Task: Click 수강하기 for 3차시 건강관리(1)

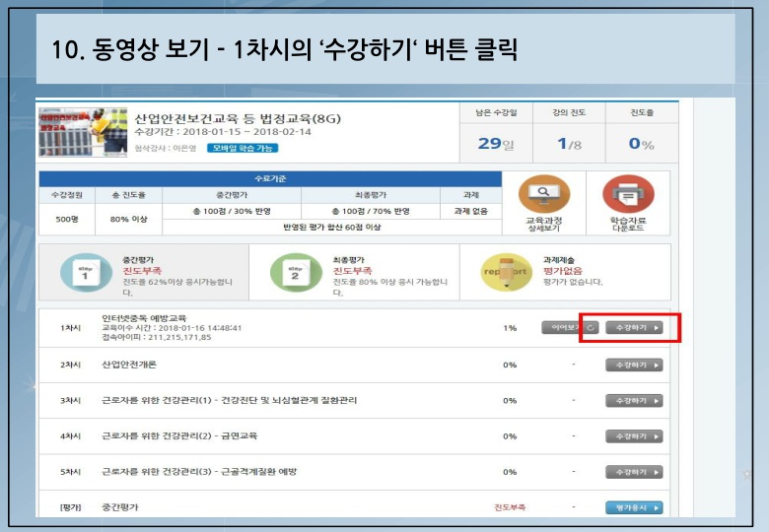Action: (x=633, y=401)
